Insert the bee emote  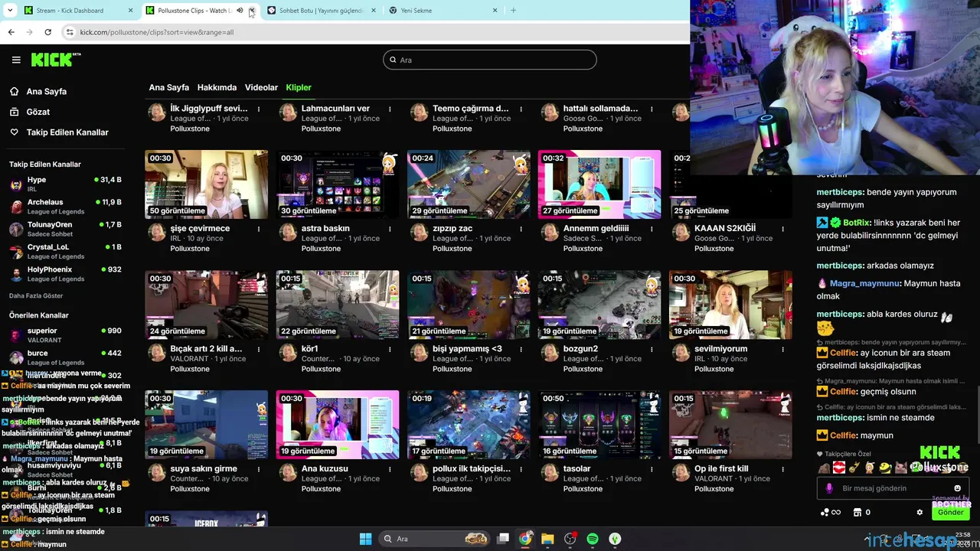pyautogui.click(x=885, y=468)
